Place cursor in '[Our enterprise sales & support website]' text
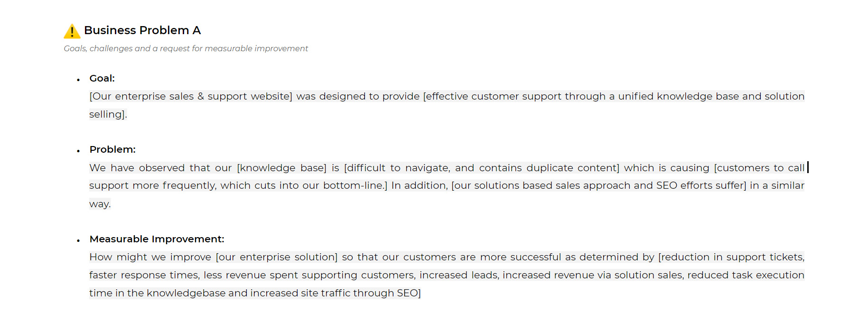Screen dimensions: 868x331 tap(191, 96)
